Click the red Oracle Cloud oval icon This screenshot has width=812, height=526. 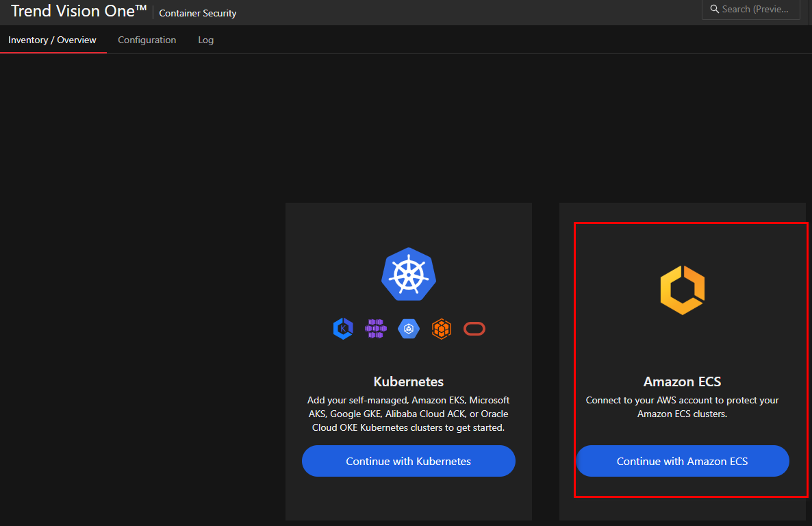[x=474, y=329]
